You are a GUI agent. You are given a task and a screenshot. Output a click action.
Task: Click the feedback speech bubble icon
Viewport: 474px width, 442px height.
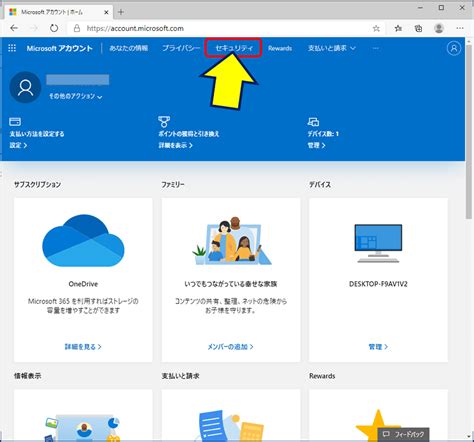[386, 434]
